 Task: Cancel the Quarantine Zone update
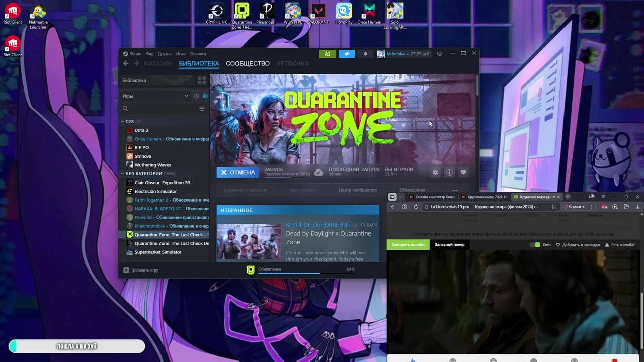(238, 172)
